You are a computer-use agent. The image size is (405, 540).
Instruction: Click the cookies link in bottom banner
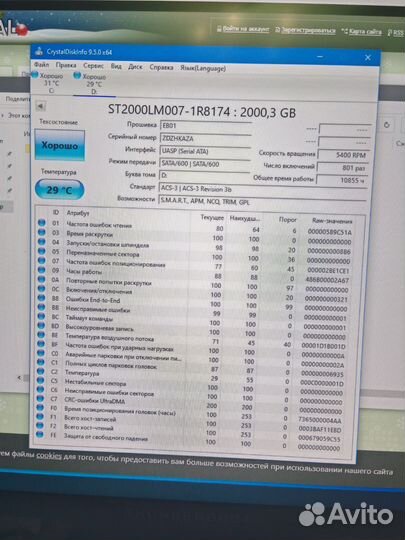49,455
